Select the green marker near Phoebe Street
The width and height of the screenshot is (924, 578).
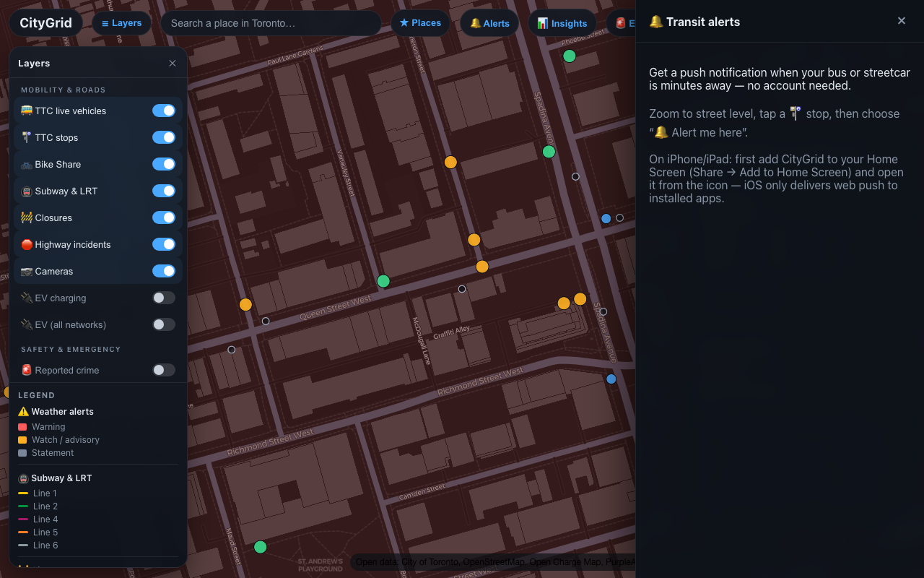pyautogui.click(x=570, y=56)
